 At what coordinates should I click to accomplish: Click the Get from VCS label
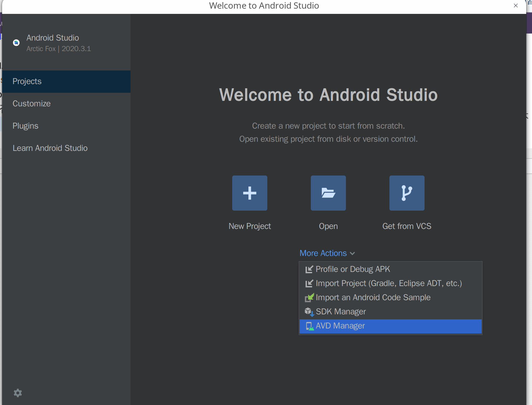tap(407, 226)
